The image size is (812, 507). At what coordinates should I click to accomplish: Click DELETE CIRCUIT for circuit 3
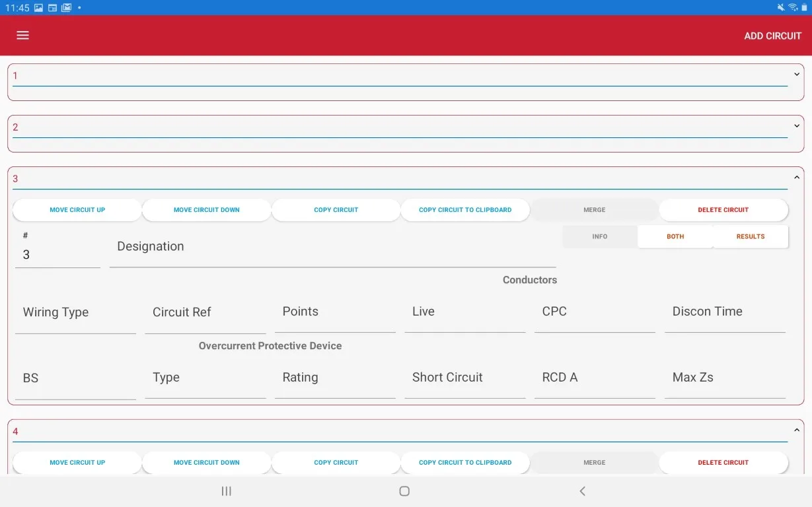coord(723,210)
